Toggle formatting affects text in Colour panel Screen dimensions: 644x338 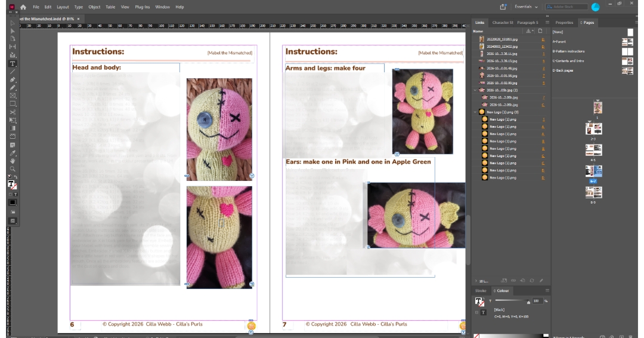[x=484, y=312]
